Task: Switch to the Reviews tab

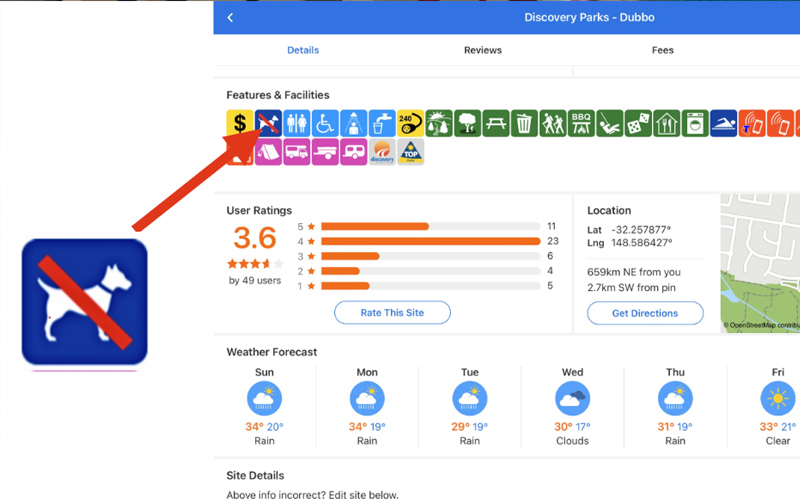Action: (x=483, y=50)
